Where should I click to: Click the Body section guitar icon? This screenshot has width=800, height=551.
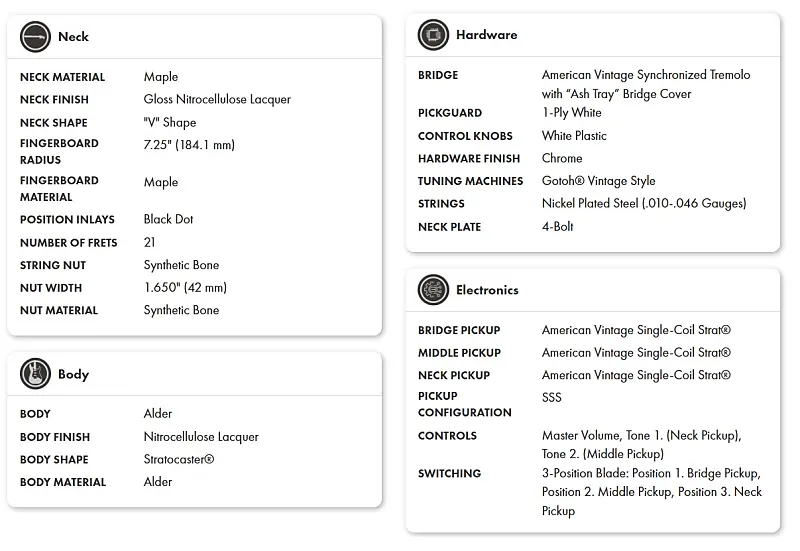point(35,374)
